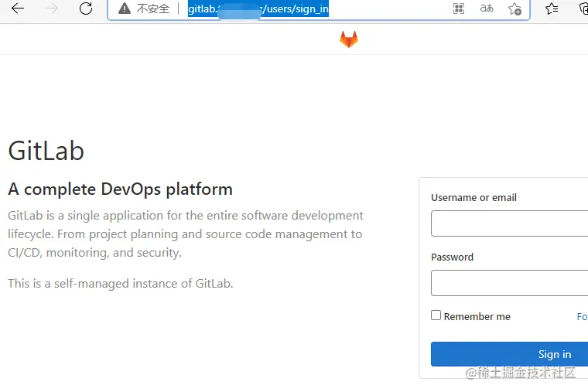Image resolution: width=588 pixels, height=392 pixels.
Task: Click the 'Password' label
Action: coord(453,257)
